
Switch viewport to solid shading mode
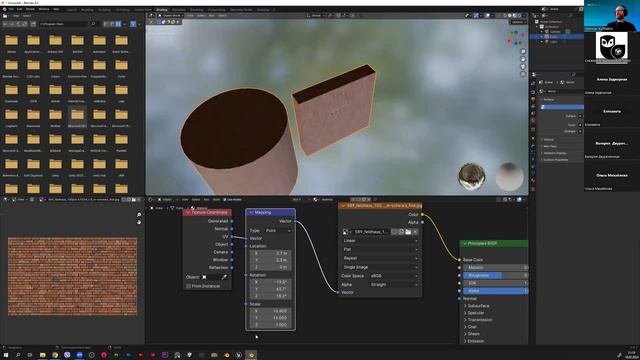[509, 16]
